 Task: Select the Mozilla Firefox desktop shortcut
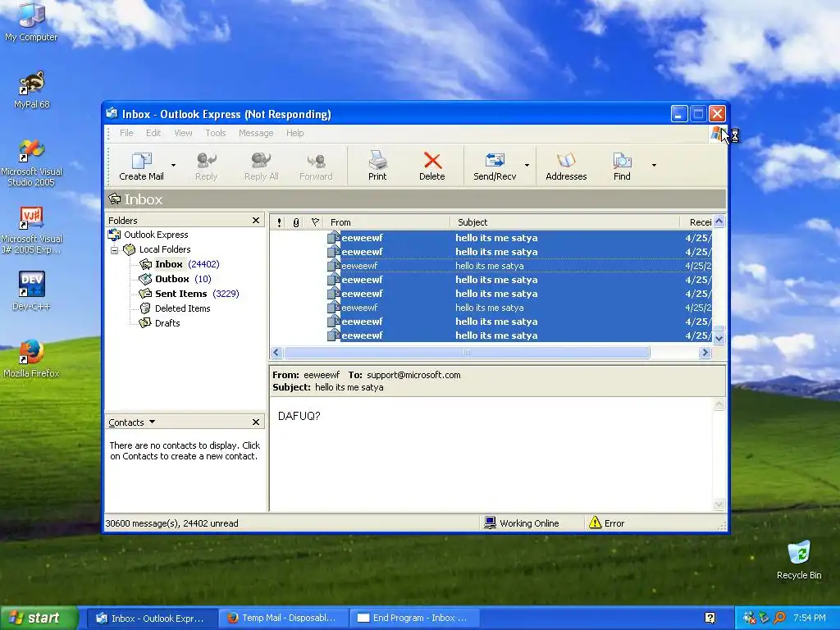(x=31, y=358)
